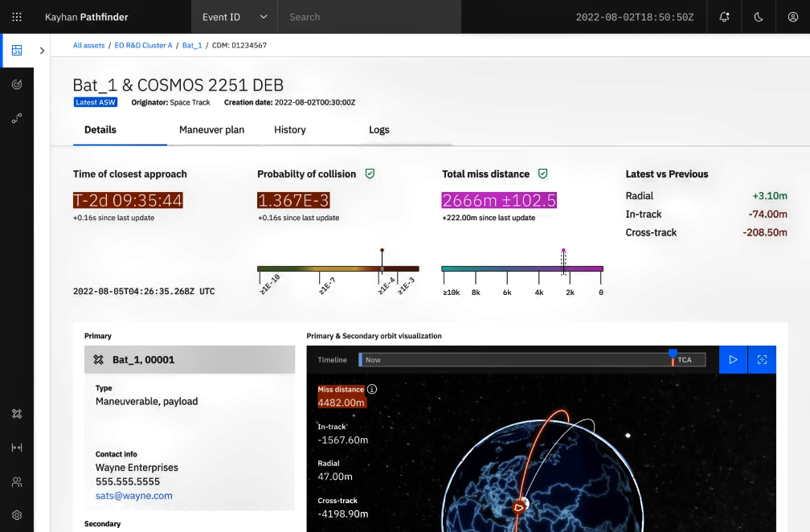Open the users group sidebar icon
This screenshot has width=810, height=532.
[x=17, y=482]
